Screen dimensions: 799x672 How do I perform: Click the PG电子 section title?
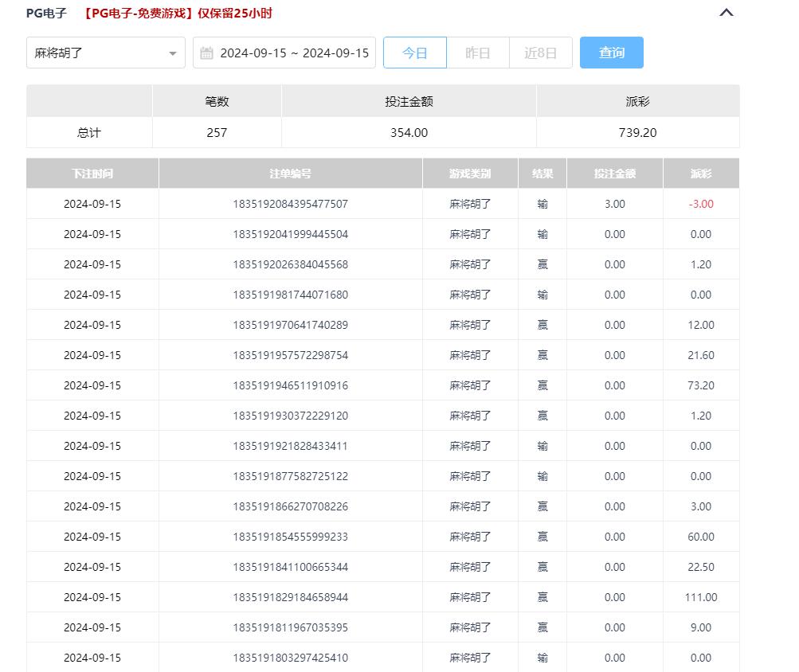[x=46, y=14]
